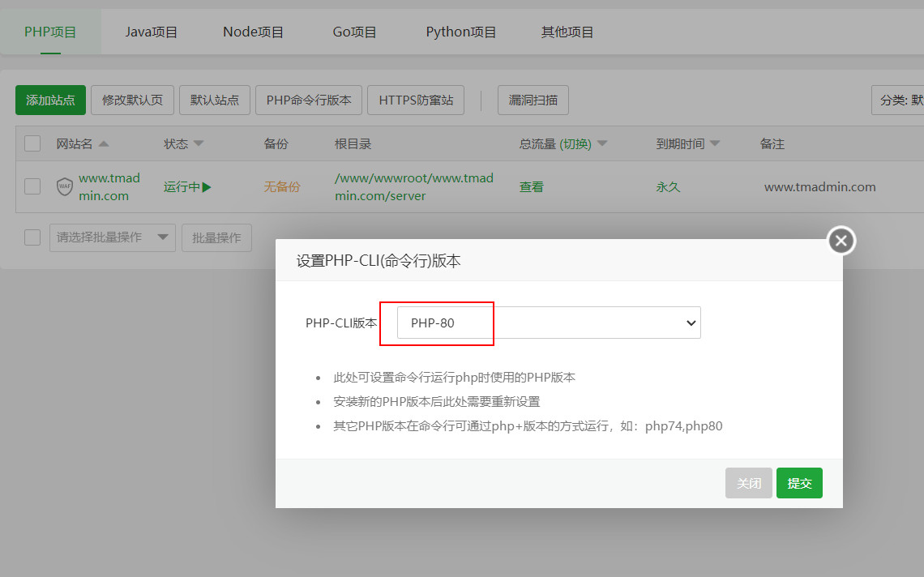
Task: Open the www.tmadmin.com site link
Action: 109,186
